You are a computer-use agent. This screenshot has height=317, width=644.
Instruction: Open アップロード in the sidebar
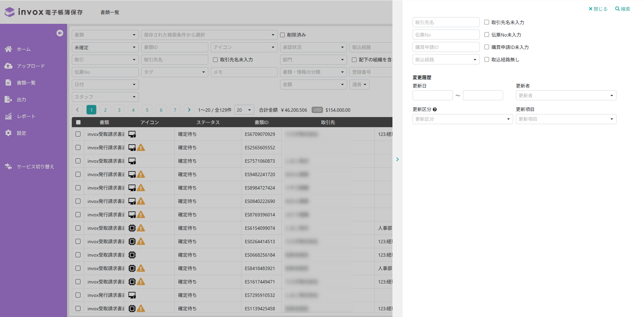pyautogui.click(x=31, y=66)
